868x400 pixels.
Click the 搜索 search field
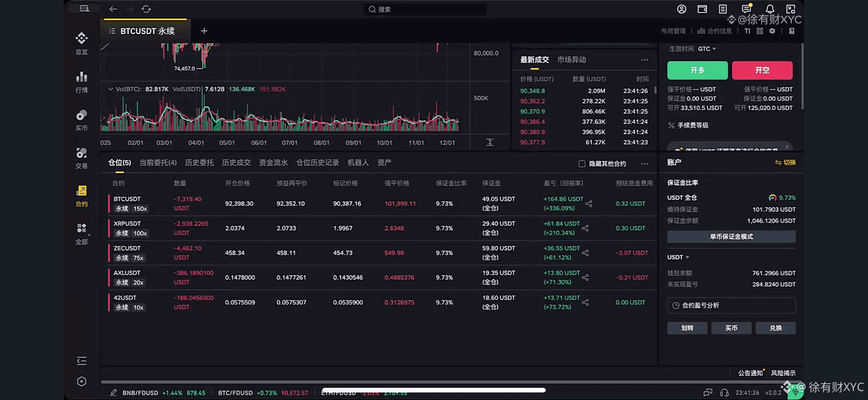point(426,9)
